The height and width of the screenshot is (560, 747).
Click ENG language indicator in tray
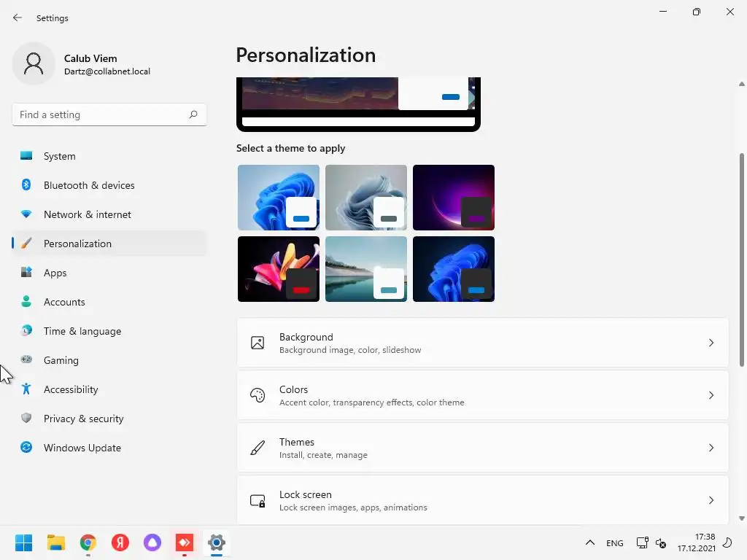[x=614, y=542]
